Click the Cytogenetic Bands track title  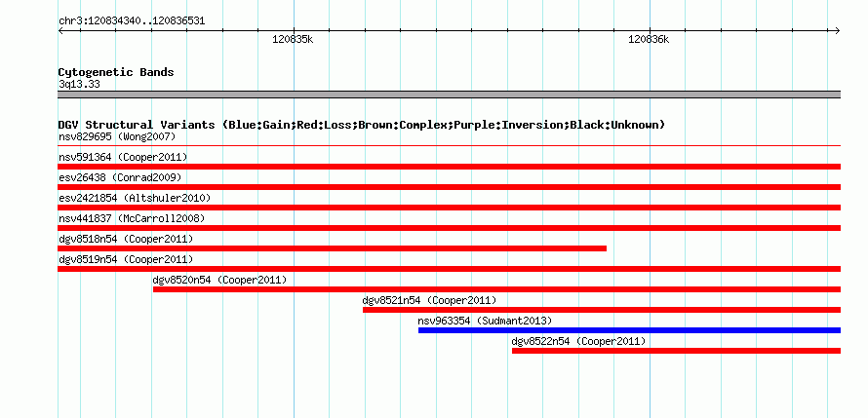(116, 72)
